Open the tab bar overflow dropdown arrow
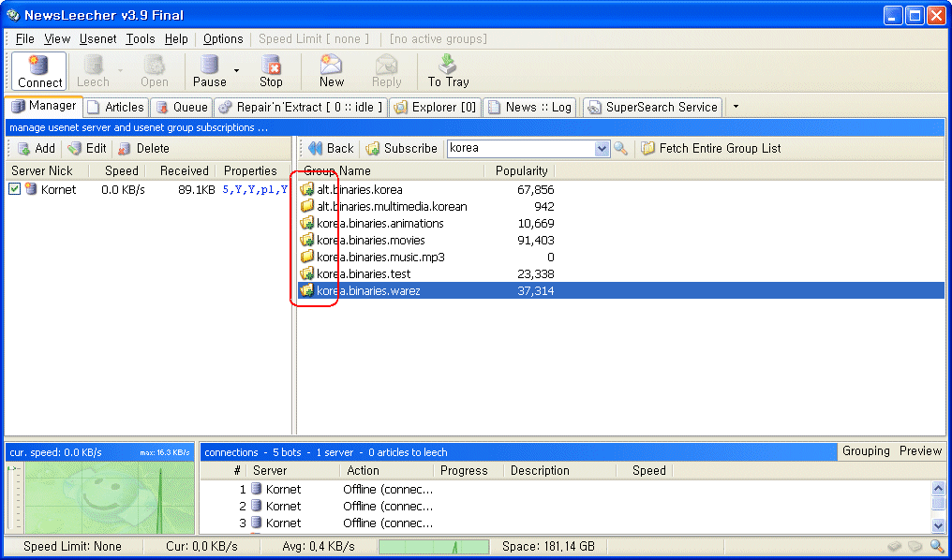The height and width of the screenshot is (560, 952). pyautogui.click(x=736, y=107)
